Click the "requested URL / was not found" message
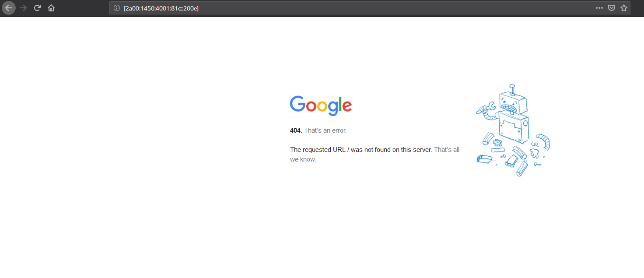 (x=361, y=150)
